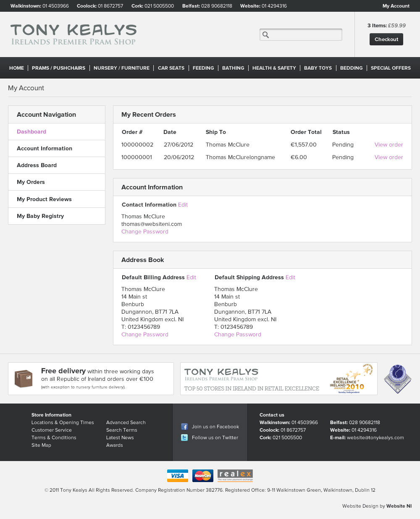Select My Orders in sidebar

(57, 182)
